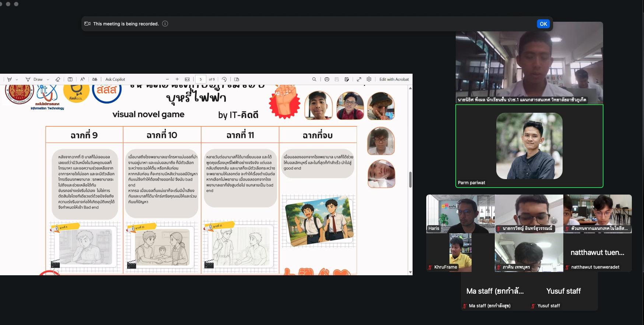Toggle Fit to width view
644x325 pixels.
pyautogui.click(x=187, y=79)
